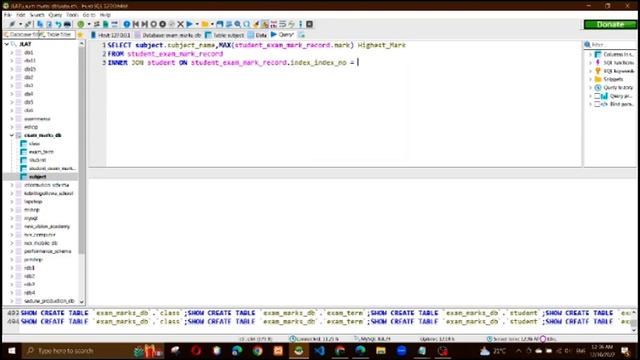Click the print icon in toolbar

pyautogui.click(x=67, y=24)
